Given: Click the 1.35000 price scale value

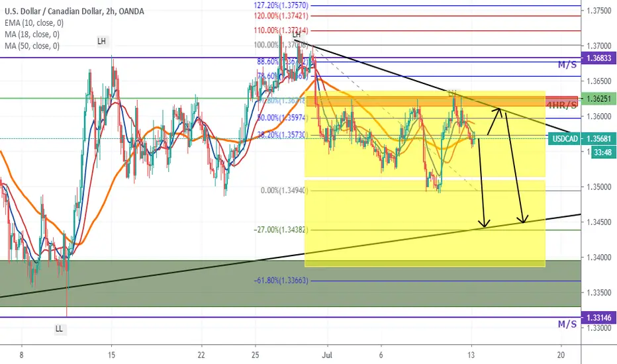Looking at the screenshot, I should coord(598,187).
